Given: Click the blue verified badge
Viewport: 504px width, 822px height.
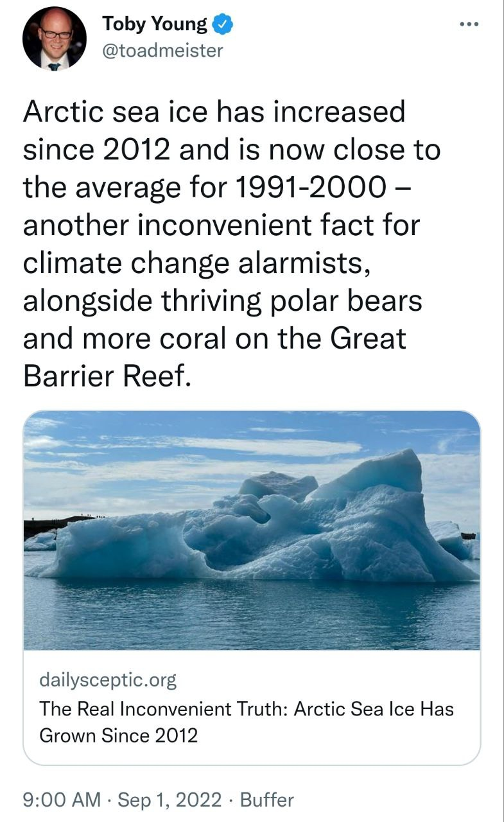Looking at the screenshot, I should tap(222, 25).
